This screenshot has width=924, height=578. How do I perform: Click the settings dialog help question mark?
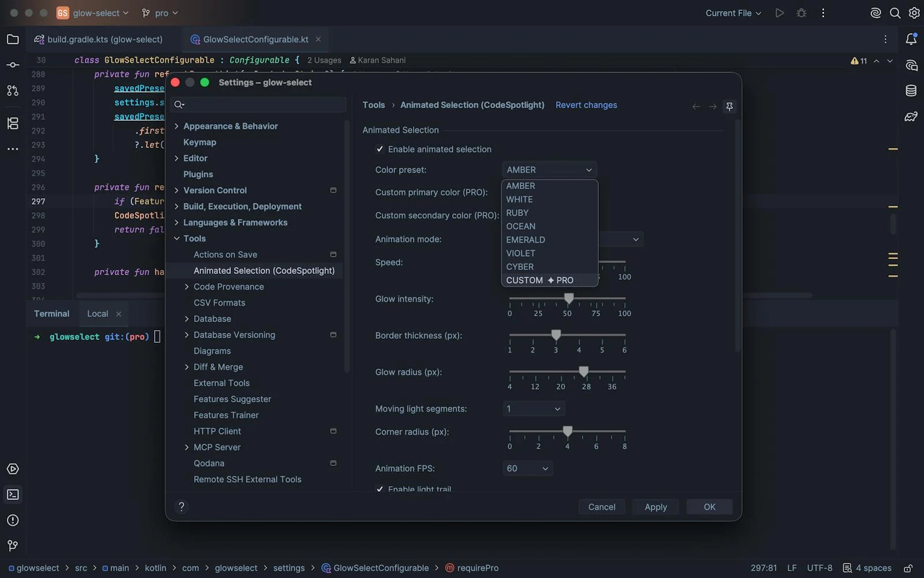181,506
